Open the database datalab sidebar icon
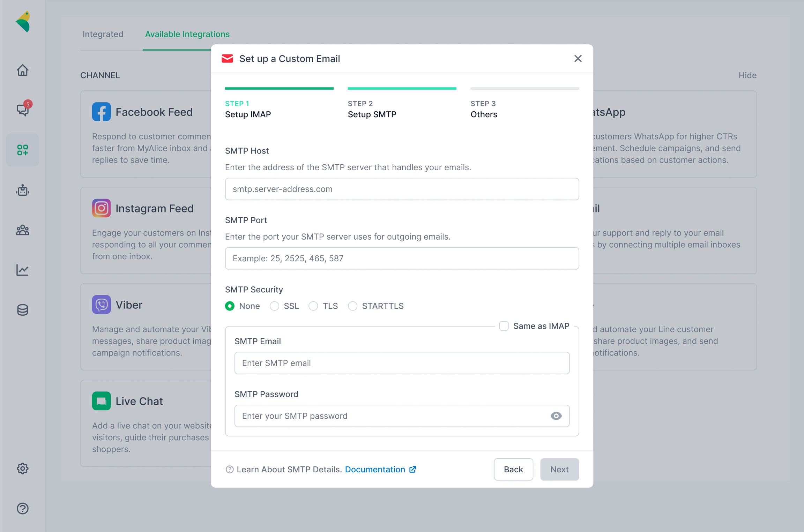Viewport: 804px width, 532px height. (x=23, y=310)
